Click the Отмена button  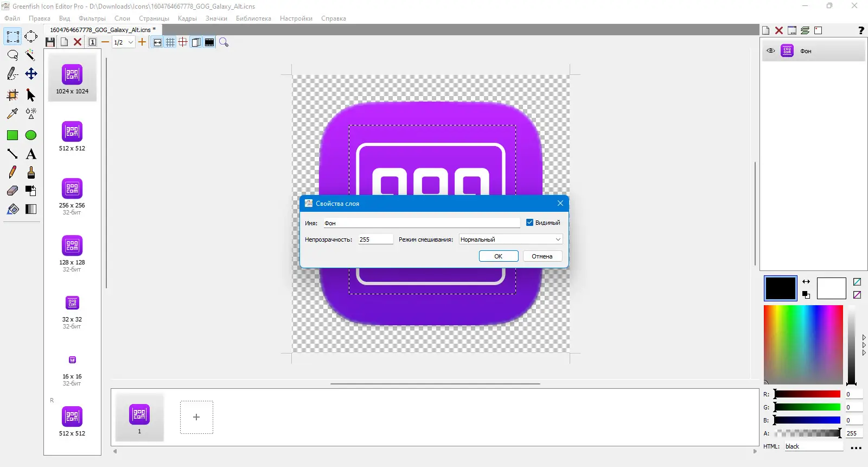(542, 256)
